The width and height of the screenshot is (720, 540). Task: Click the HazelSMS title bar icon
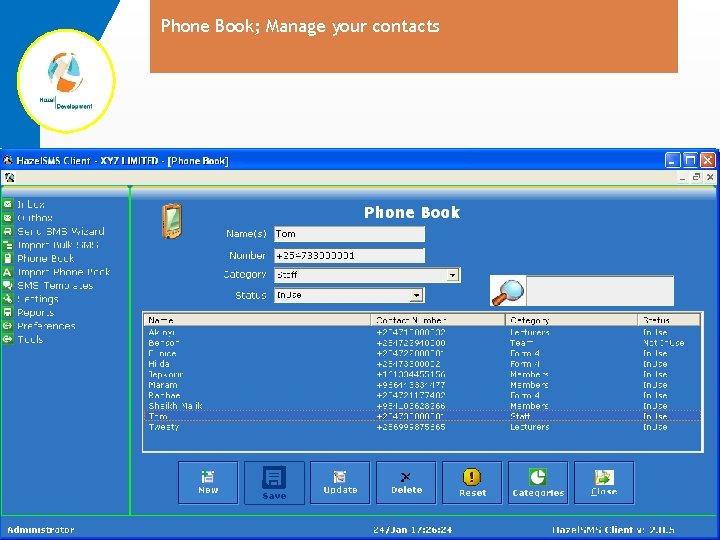(x=8, y=160)
